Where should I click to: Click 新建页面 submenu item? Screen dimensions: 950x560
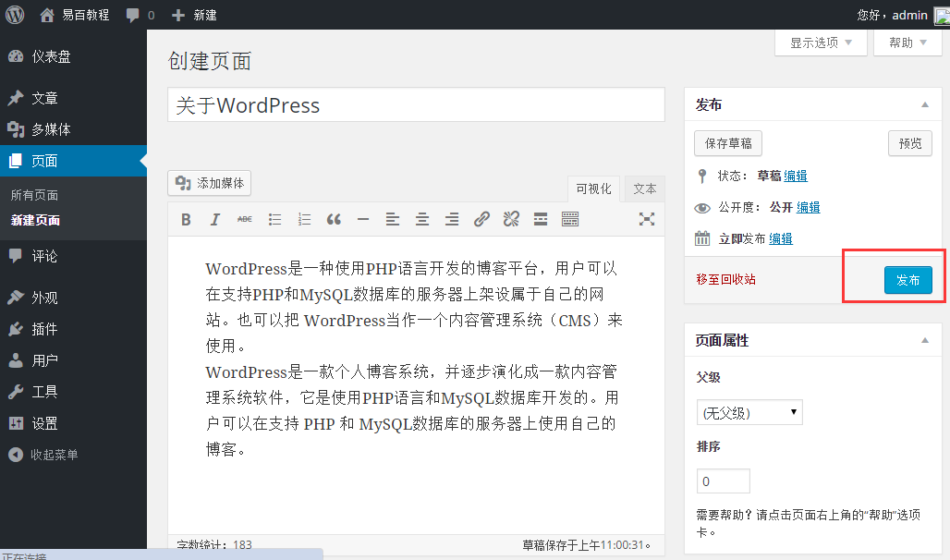click(x=35, y=220)
